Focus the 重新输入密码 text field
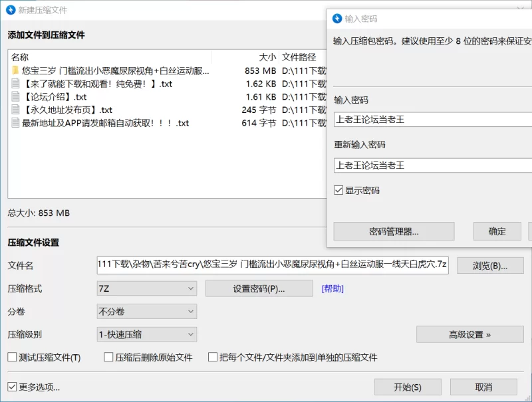Viewport: 532px width, 402px height. pyautogui.click(x=433, y=165)
